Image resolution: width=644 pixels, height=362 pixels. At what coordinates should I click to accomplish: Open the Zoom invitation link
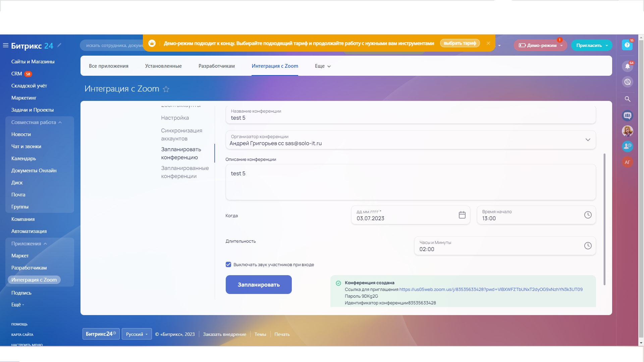tap(491, 290)
